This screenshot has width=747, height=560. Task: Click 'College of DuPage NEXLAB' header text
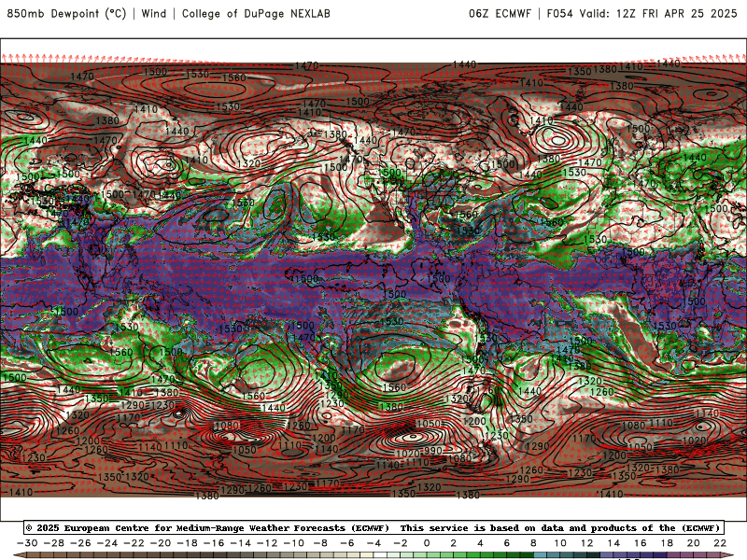(x=256, y=13)
